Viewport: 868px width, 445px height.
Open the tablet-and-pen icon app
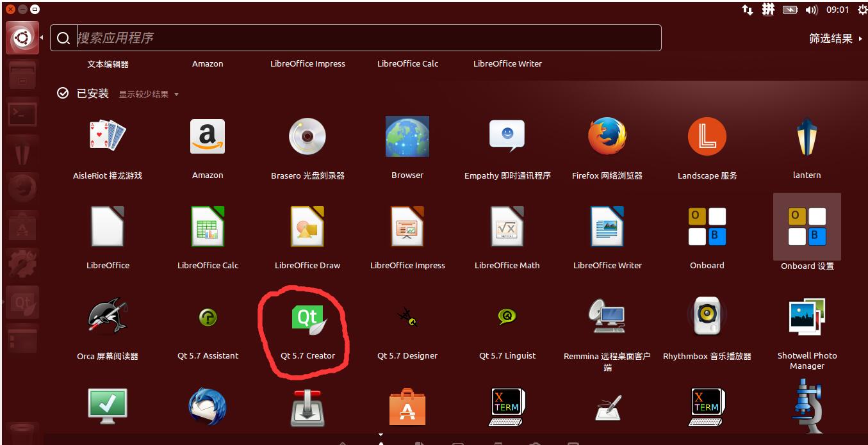tap(607, 408)
